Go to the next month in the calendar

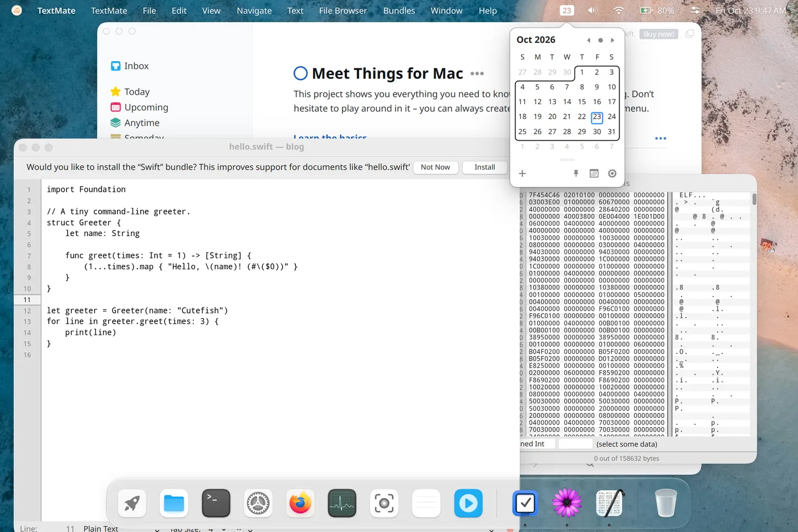point(612,40)
